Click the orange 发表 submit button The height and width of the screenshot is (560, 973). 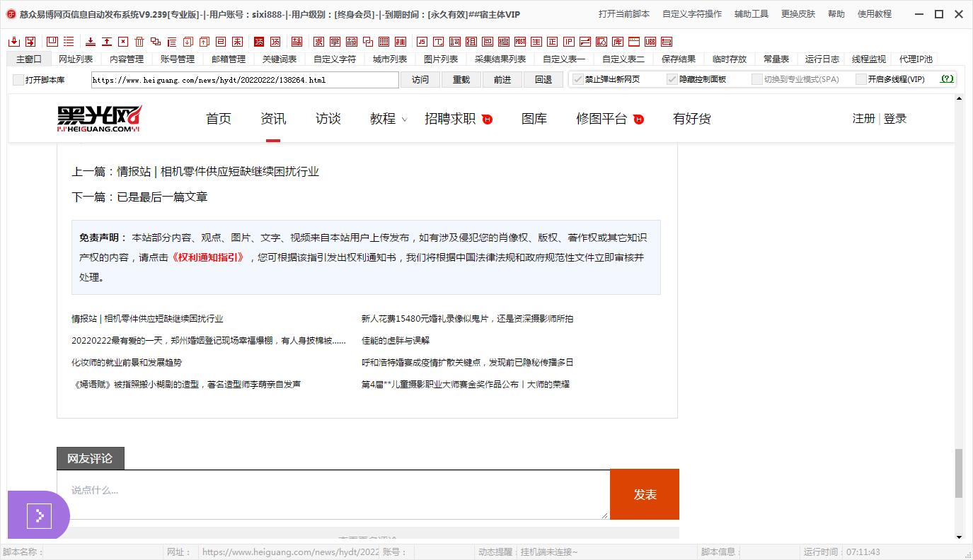click(645, 494)
